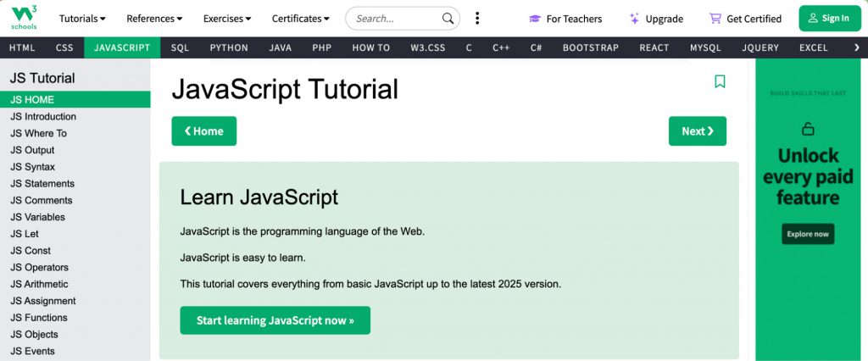Click the Home previous button

tap(203, 131)
